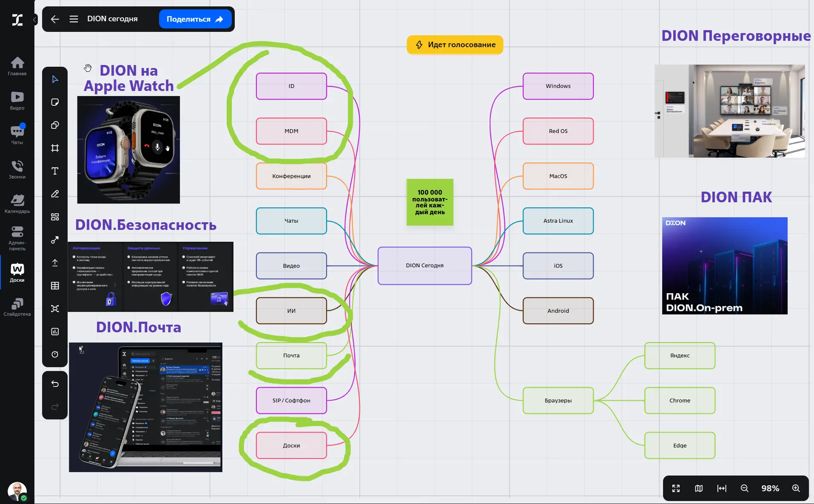Select the green 100 000 sticky note

pos(430,202)
